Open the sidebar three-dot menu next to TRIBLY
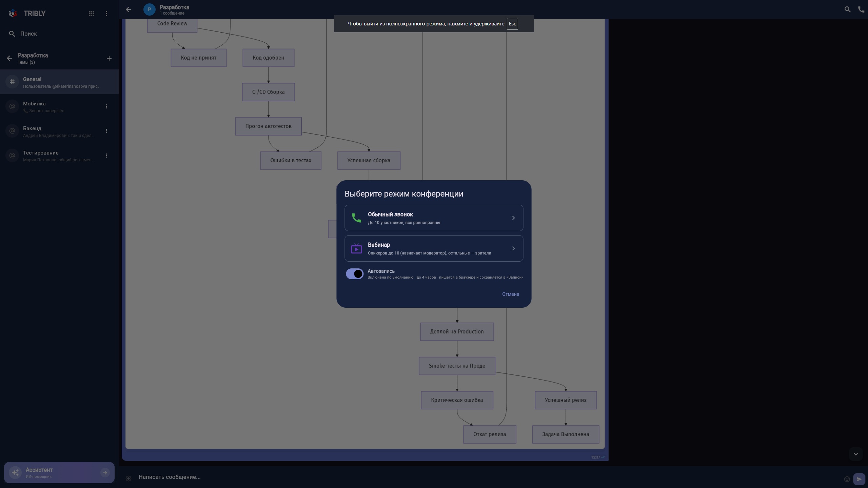This screenshot has height=488, width=868. point(106,14)
